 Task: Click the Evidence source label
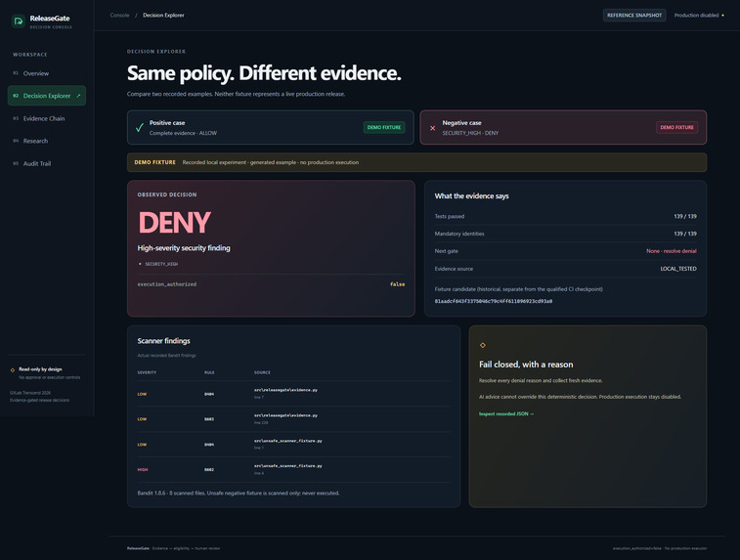point(454,269)
